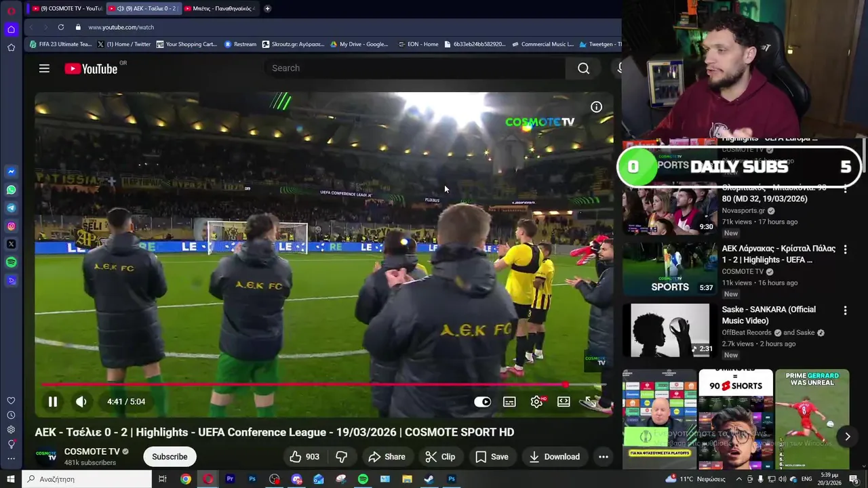The width and height of the screenshot is (868, 488).
Task: Save the video to a playlist
Action: tap(492, 457)
